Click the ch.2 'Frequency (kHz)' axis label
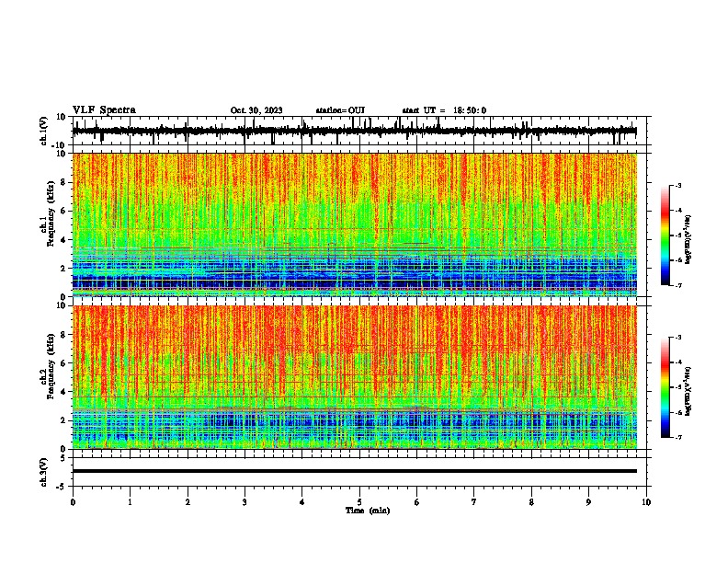This screenshot has height=563, width=728. 51,366
